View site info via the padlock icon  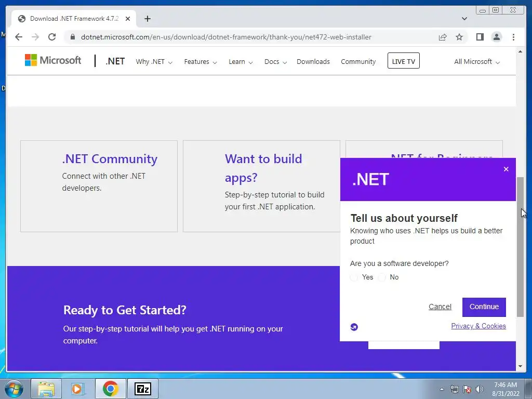72,37
